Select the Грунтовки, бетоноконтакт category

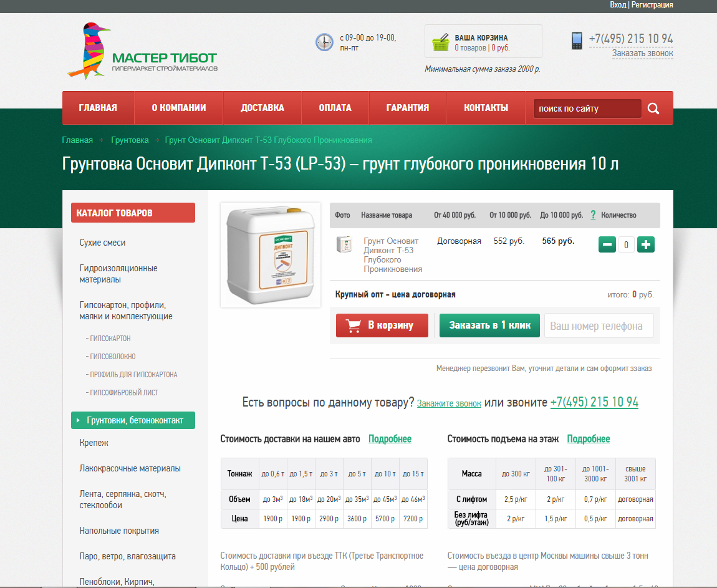(x=133, y=420)
